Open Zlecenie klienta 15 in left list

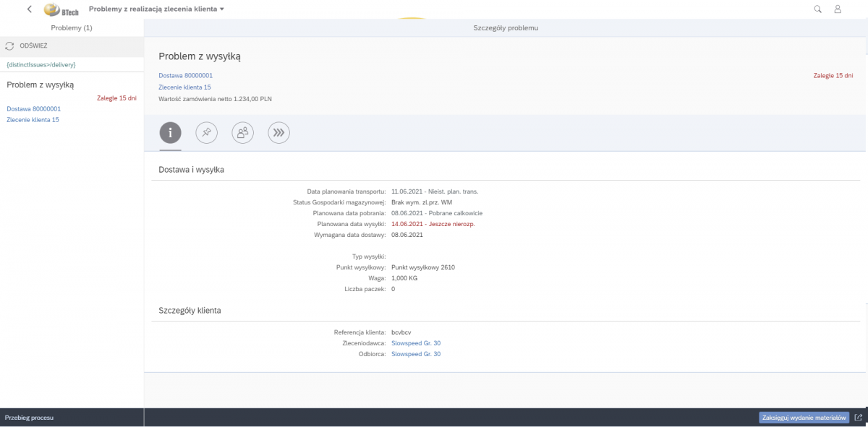click(x=33, y=120)
